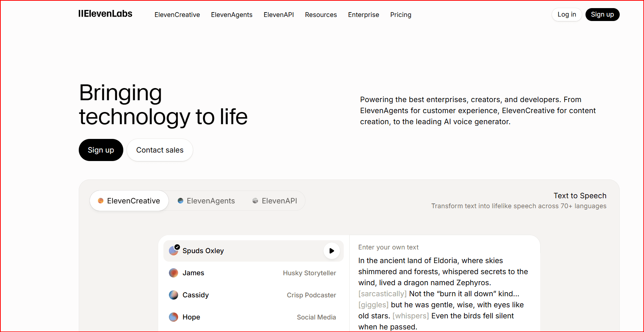The width and height of the screenshot is (644, 332).
Task: Click the orange ElevenCreative tab icon
Action: (x=100, y=201)
